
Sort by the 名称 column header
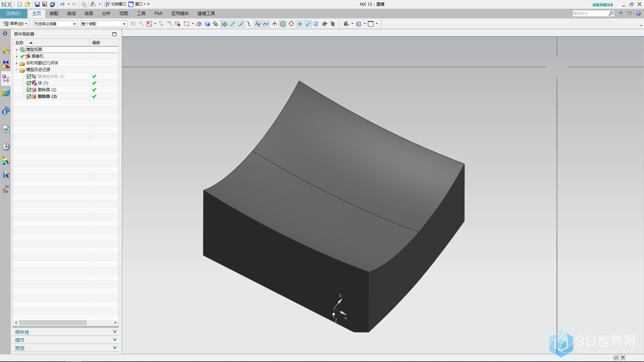[52, 43]
